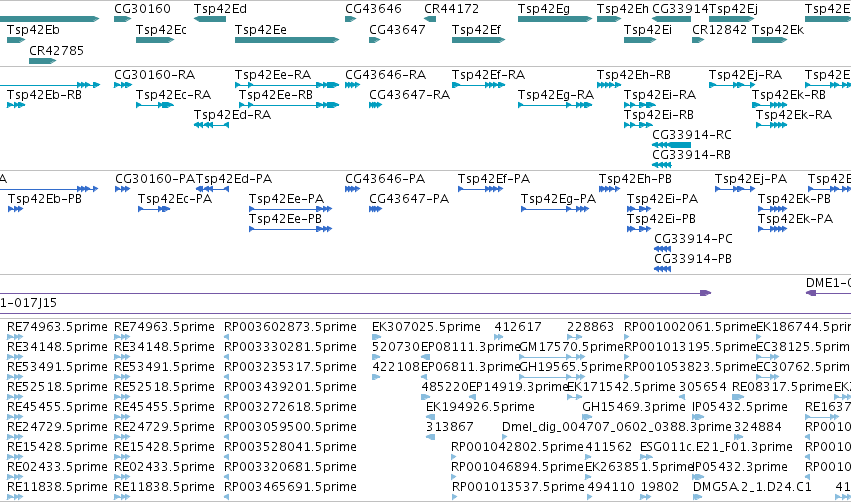Select protein CG43647-PA
851x502 pixels.
(409, 199)
